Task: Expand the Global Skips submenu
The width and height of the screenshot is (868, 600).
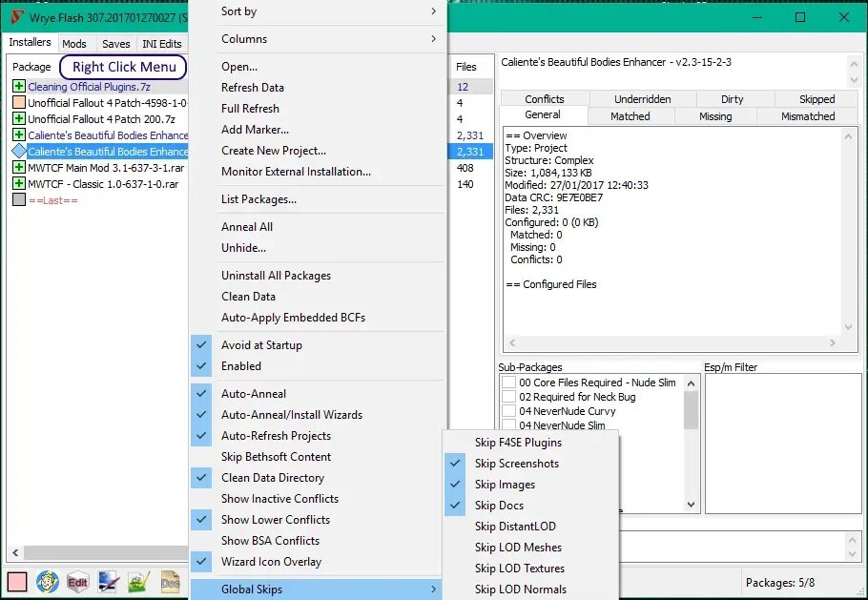Action: click(x=318, y=590)
